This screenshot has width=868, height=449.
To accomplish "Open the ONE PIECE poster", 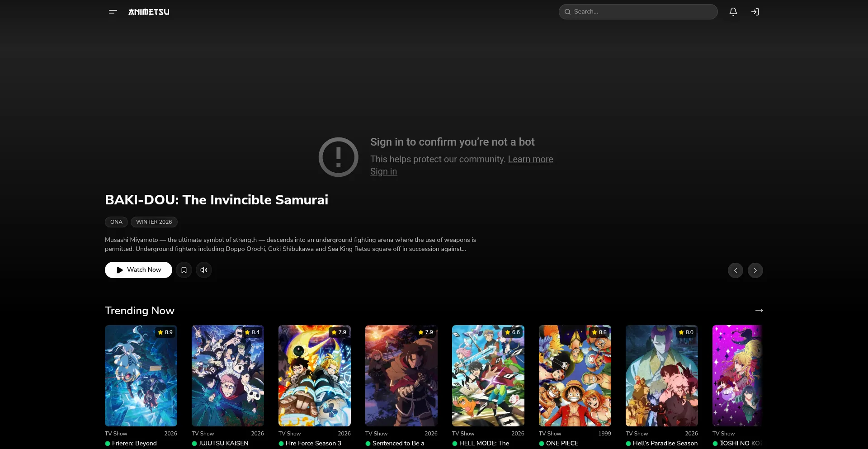I will click(x=575, y=376).
